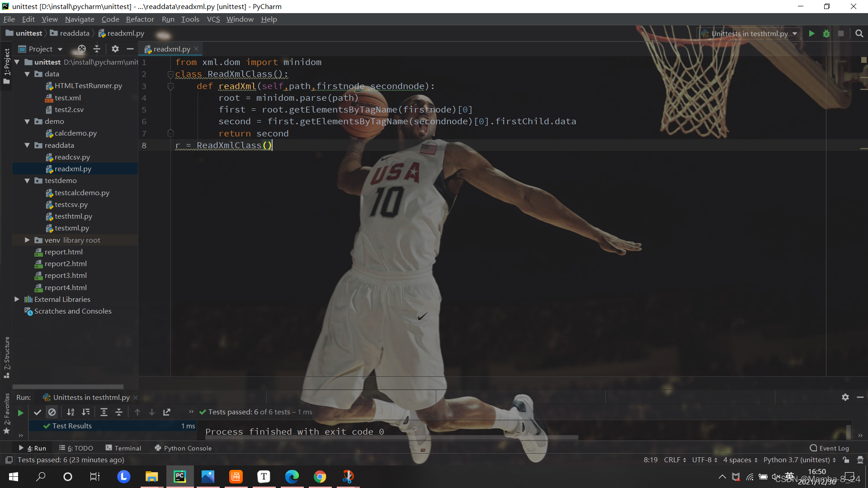Screen dimensions: 868x488
Task: Click the Debug bug icon
Action: tap(826, 33)
